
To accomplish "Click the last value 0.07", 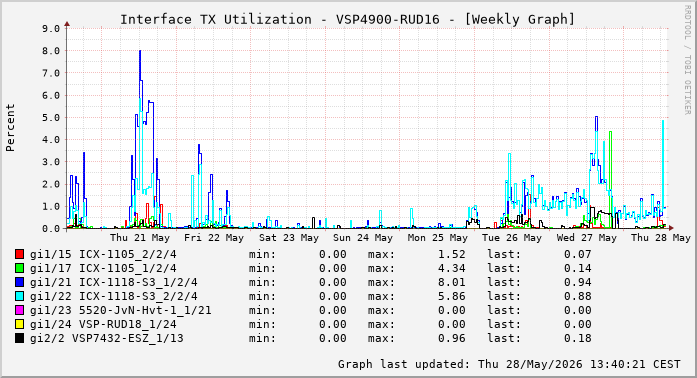I will (x=577, y=254).
